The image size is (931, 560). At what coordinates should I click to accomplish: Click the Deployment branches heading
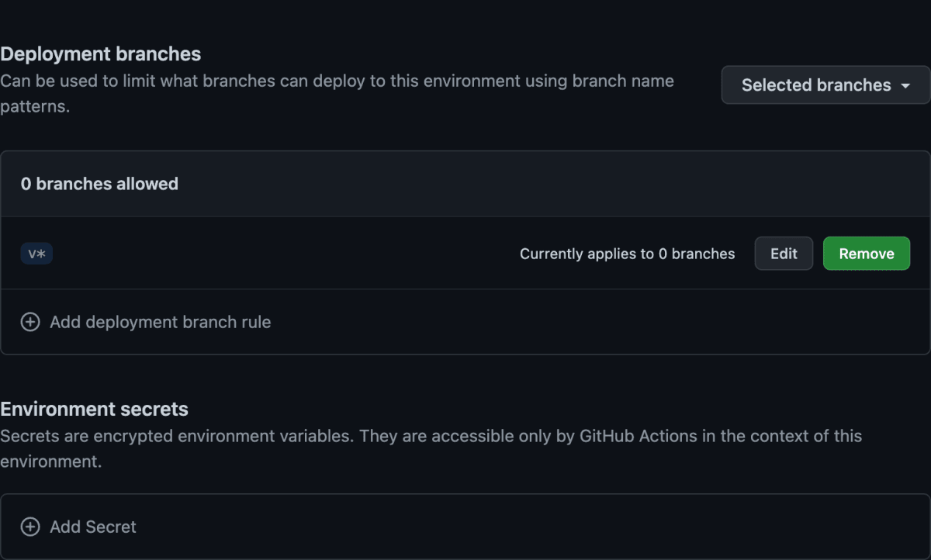click(x=101, y=54)
